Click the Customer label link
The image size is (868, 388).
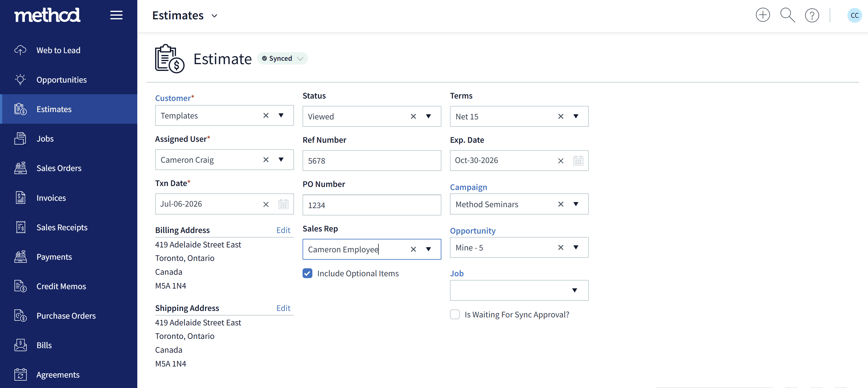coord(173,98)
